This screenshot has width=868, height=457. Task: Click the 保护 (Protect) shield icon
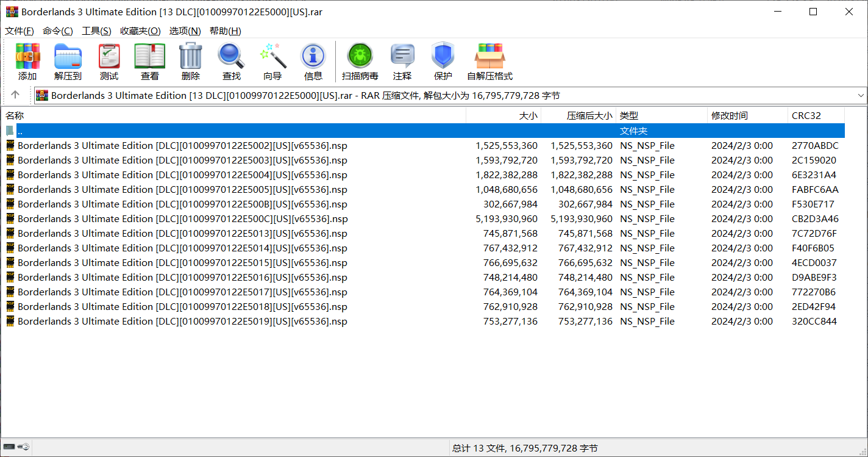click(443, 56)
